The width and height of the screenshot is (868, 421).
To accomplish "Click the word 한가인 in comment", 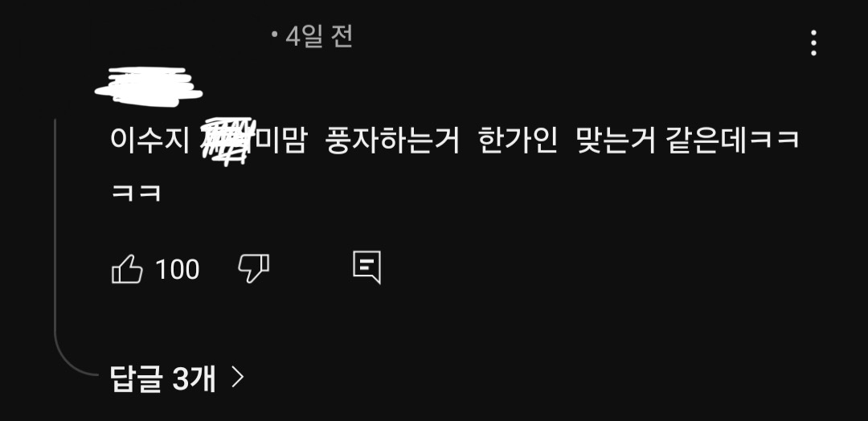I will (518, 140).
